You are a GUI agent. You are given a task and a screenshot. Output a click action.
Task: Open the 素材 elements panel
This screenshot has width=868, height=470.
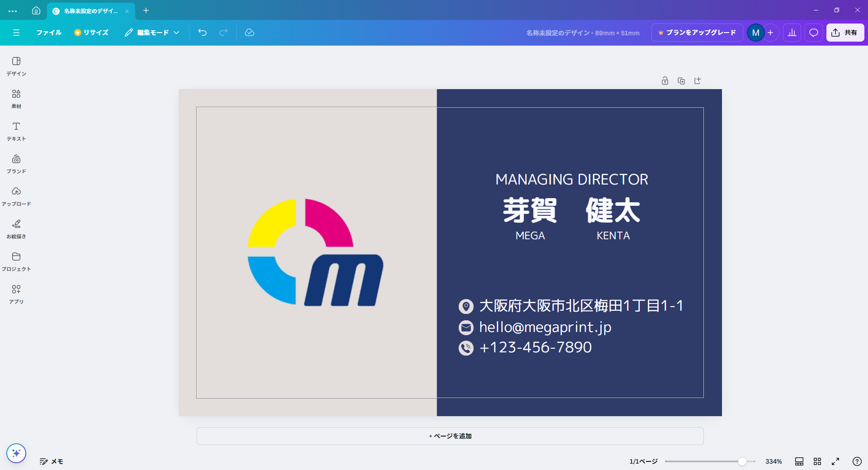pos(16,99)
